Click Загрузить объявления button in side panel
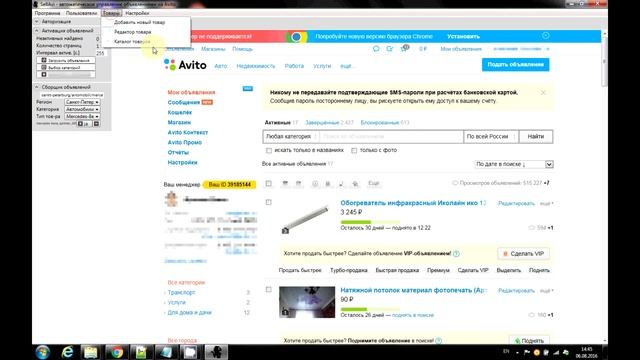This screenshot has height=360, width=640. click(x=66, y=60)
